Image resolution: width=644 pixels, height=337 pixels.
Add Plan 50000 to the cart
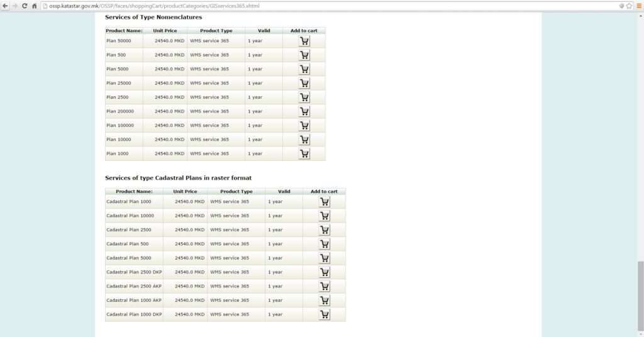tap(304, 41)
